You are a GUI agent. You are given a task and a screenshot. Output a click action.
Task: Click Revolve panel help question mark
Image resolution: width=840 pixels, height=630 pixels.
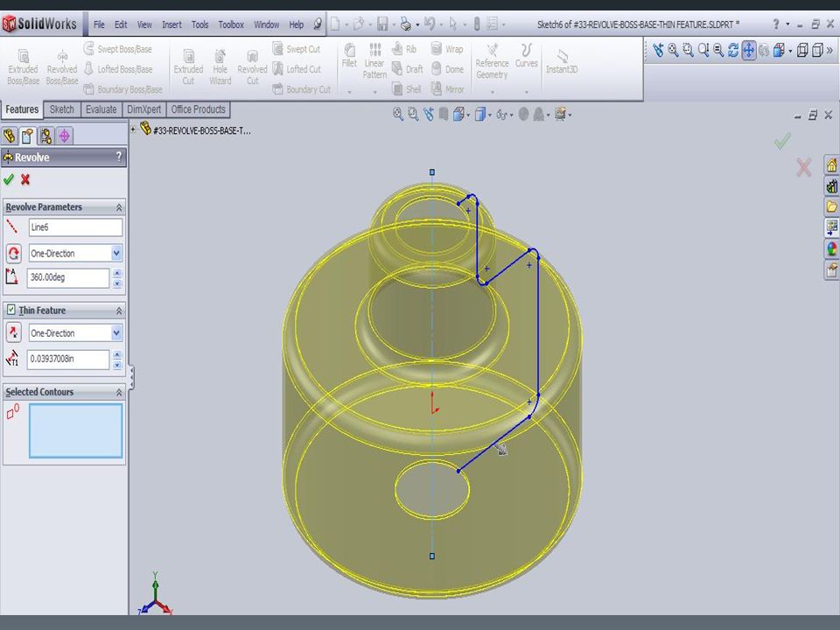click(119, 157)
